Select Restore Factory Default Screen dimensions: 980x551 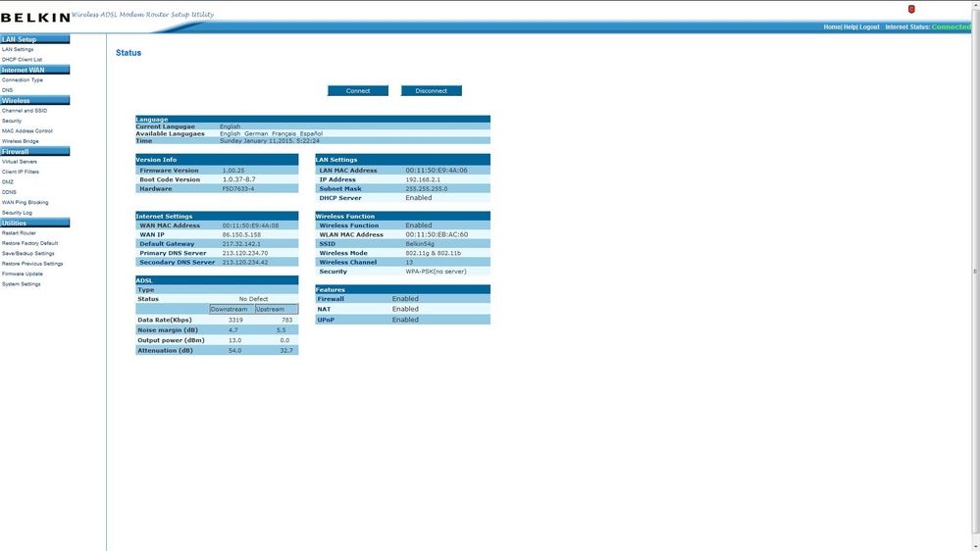point(29,243)
